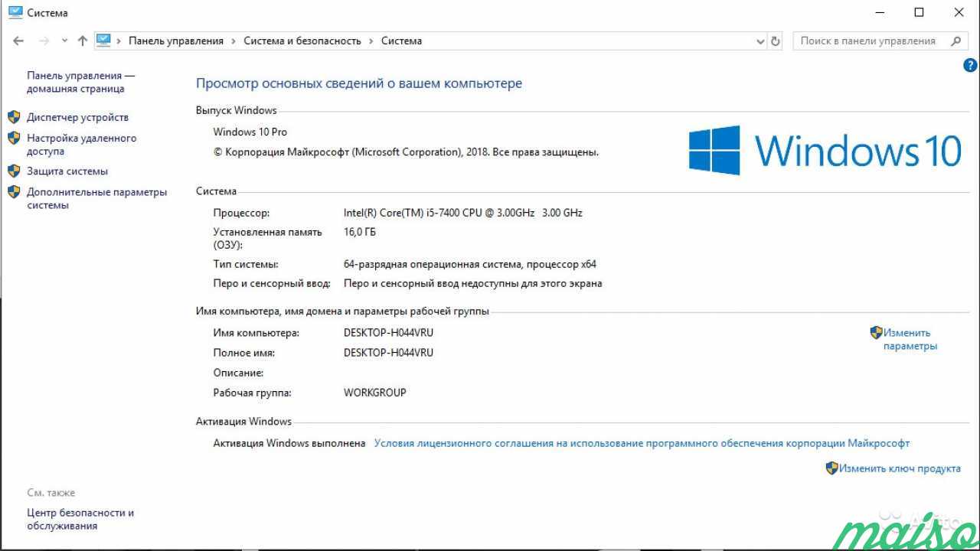The image size is (980, 551).
Task: Click the forward navigation arrow
Action: pos(44,41)
